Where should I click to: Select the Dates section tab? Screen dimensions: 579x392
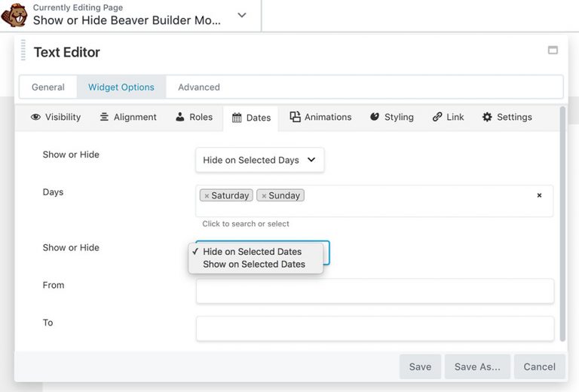click(x=251, y=118)
